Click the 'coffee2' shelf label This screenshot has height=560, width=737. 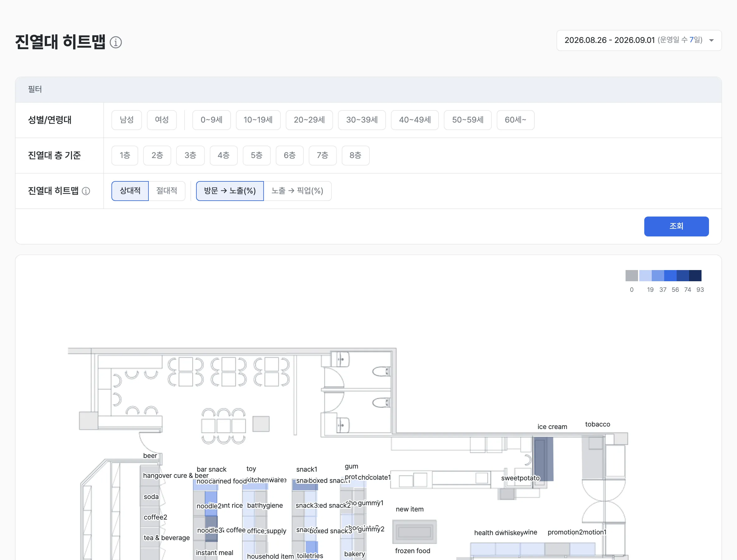click(155, 517)
